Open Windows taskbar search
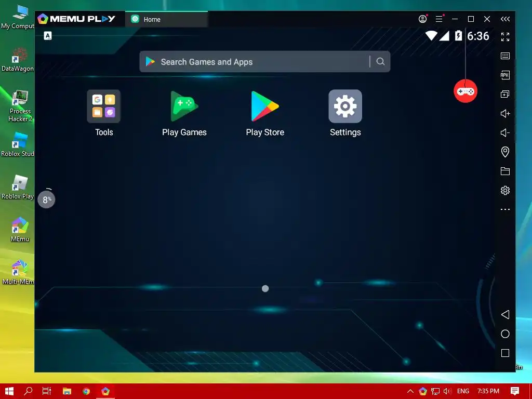532x399 pixels. coord(28,391)
